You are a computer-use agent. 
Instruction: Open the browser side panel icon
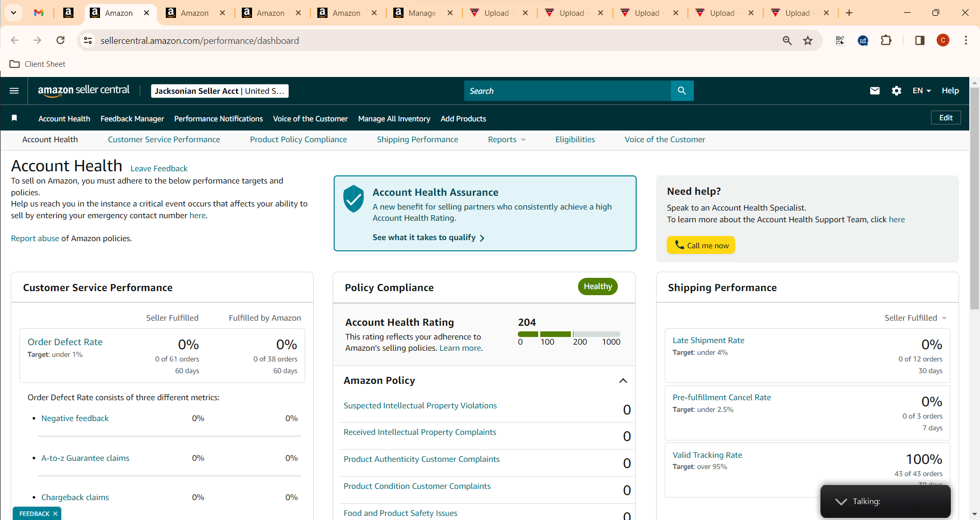tap(920, 40)
